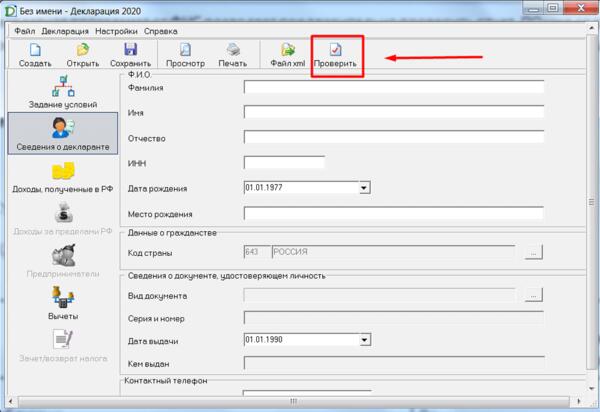Save declaration using Сохранить icon
The image size is (600, 412).
tap(130, 54)
